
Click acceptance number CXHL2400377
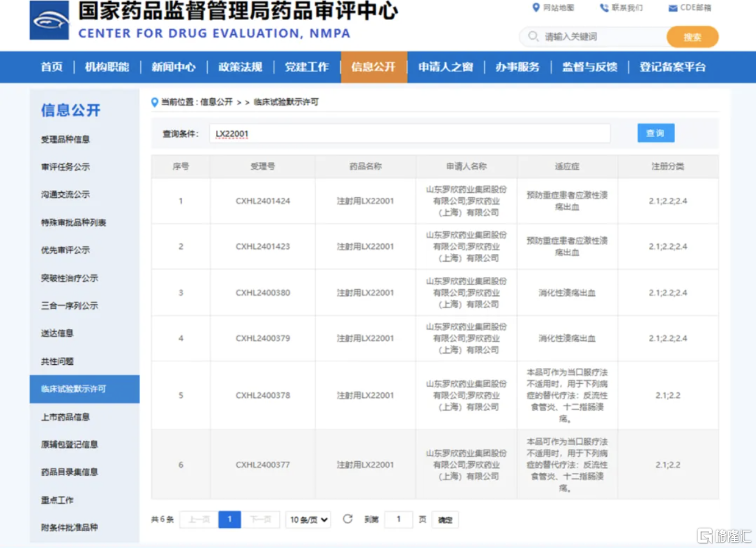click(x=262, y=465)
